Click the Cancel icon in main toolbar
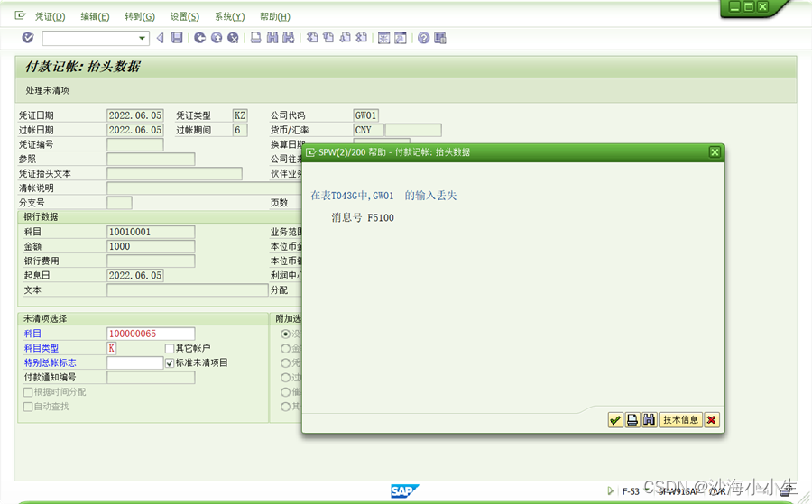 pos(233,38)
